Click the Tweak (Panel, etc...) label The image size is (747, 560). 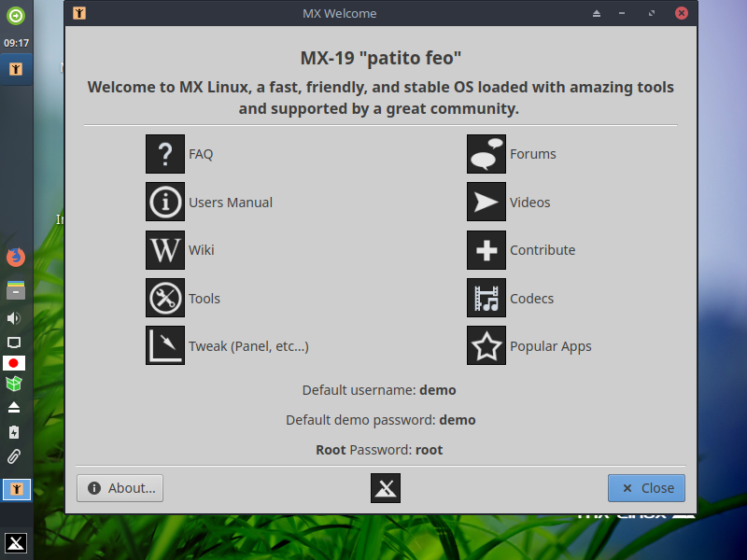pyautogui.click(x=248, y=346)
